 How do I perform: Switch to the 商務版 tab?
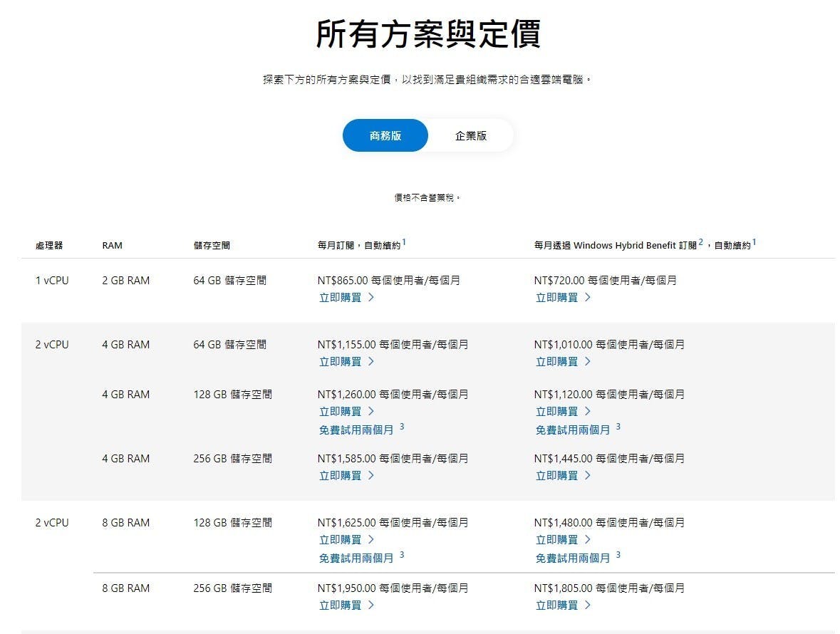385,135
